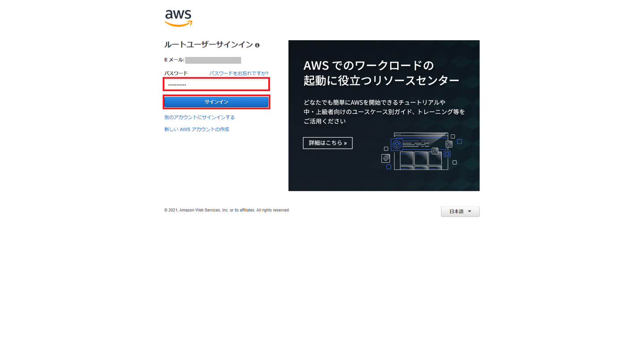Open 新しい AWS アカウントの作成 link
The image size is (644, 362).
click(197, 129)
